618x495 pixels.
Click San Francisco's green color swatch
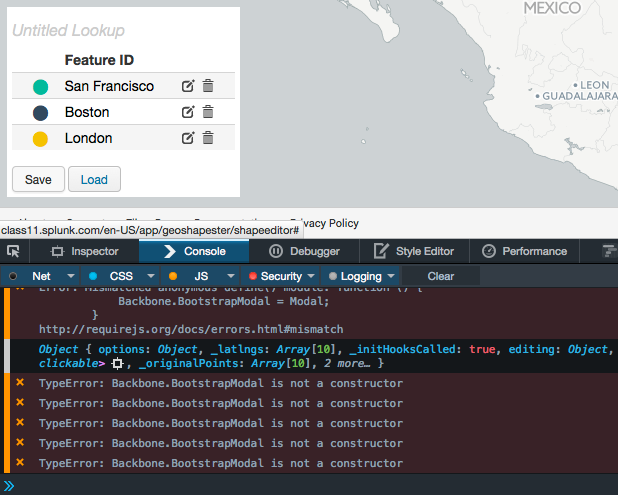click(x=41, y=87)
